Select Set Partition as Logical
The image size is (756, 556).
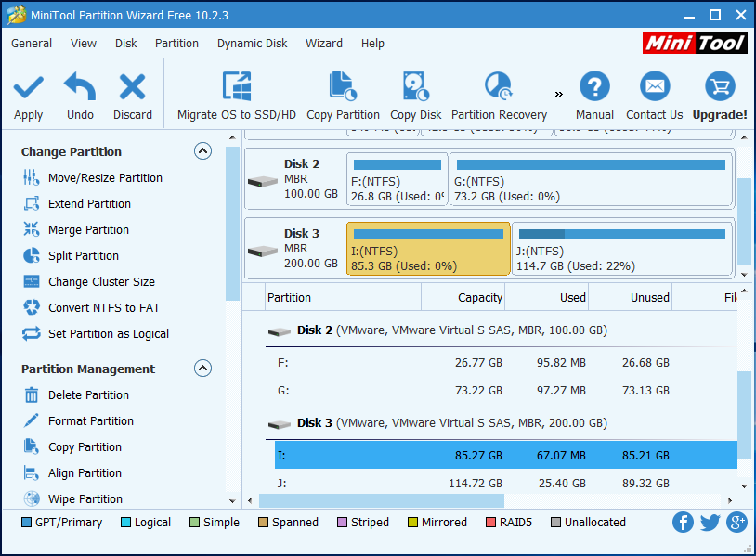point(96,334)
